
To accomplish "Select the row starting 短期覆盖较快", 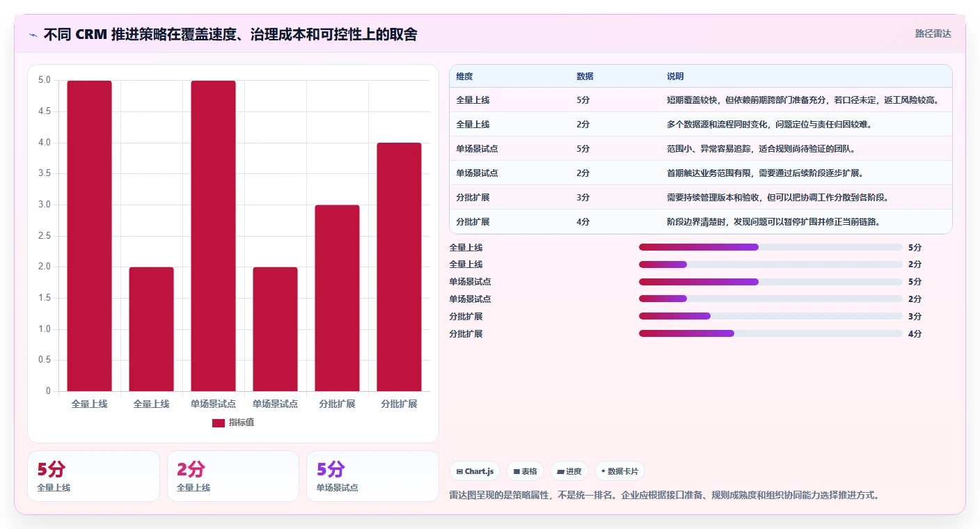I will tap(701, 100).
